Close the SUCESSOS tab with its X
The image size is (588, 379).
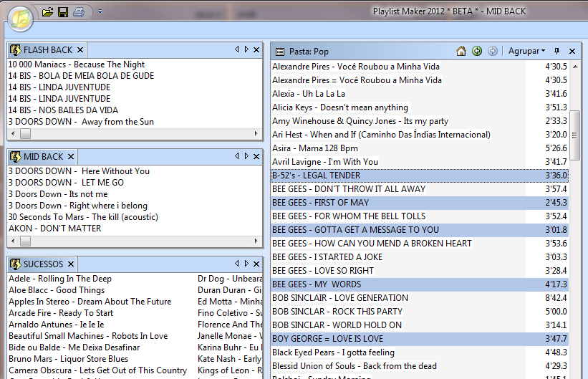coord(71,264)
